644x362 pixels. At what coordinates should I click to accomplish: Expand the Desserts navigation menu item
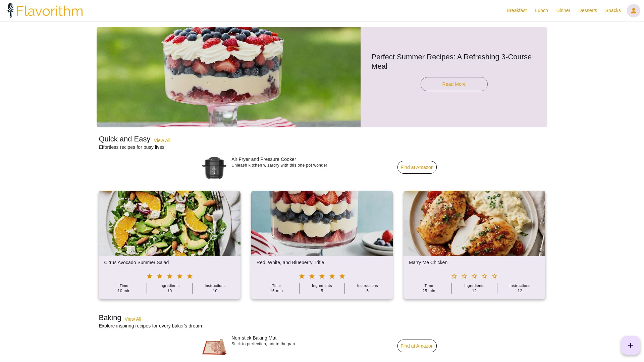[x=588, y=11]
